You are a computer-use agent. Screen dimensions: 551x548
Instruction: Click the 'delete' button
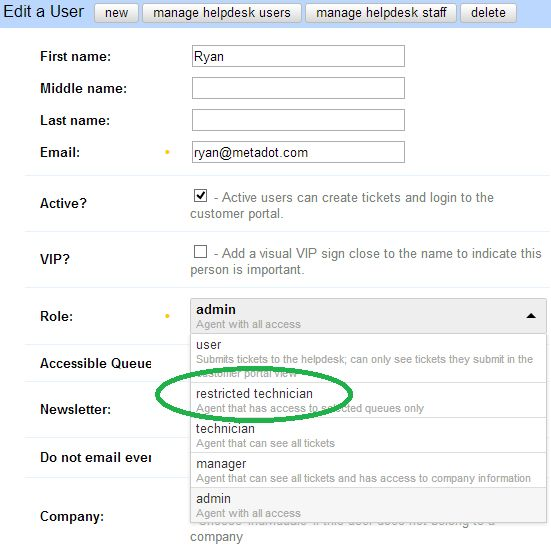point(488,13)
